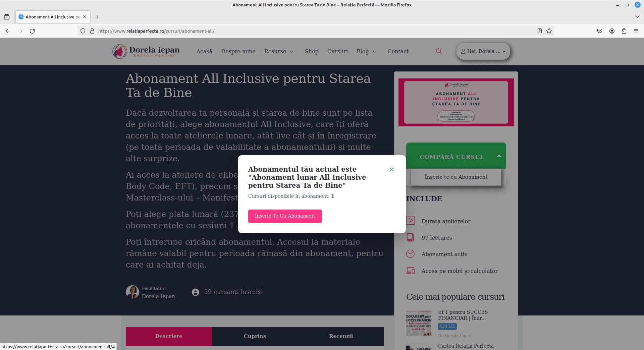Image resolution: width=644 pixels, height=350 pixels.
Task: Click the Cursuri disponibile în abonament text
Action: coord(291,196)
